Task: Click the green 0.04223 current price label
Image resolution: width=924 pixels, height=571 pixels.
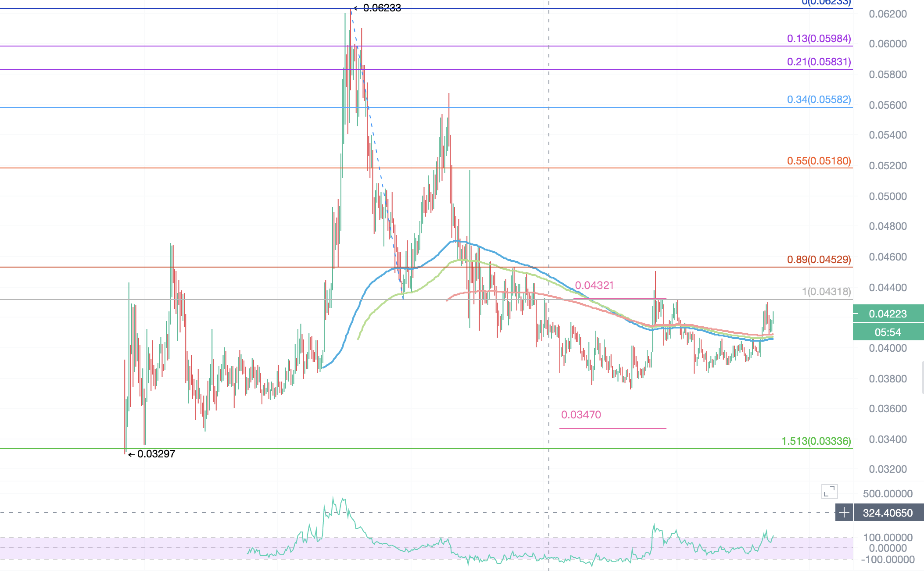Action: [x=888, y=314]
